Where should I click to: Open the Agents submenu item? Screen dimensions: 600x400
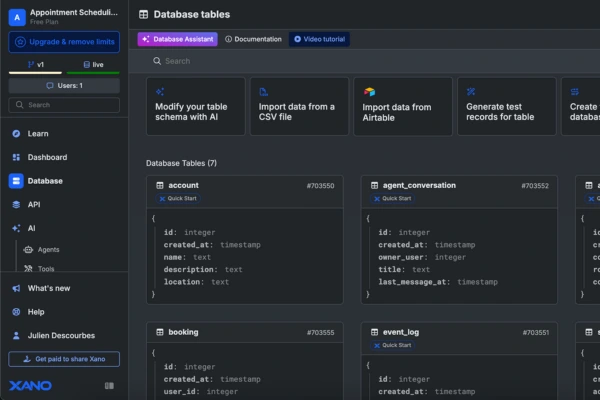click(48, 250)
